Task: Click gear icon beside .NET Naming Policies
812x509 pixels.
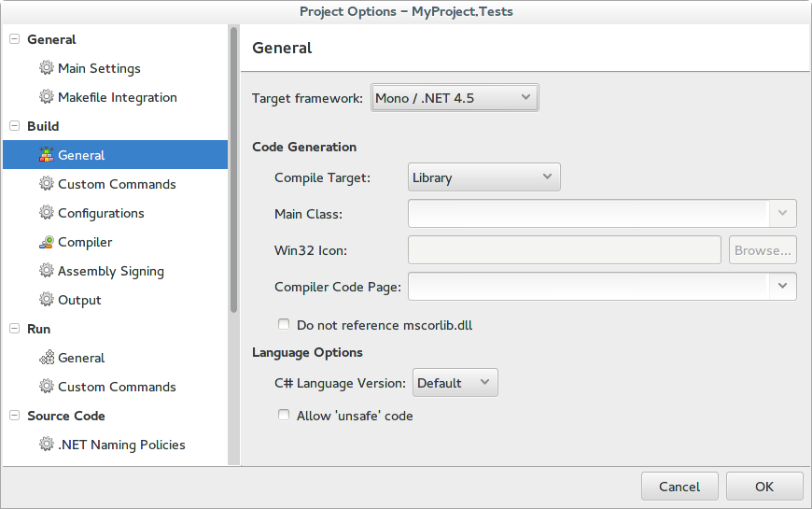Action: click(x=47, y=445)
